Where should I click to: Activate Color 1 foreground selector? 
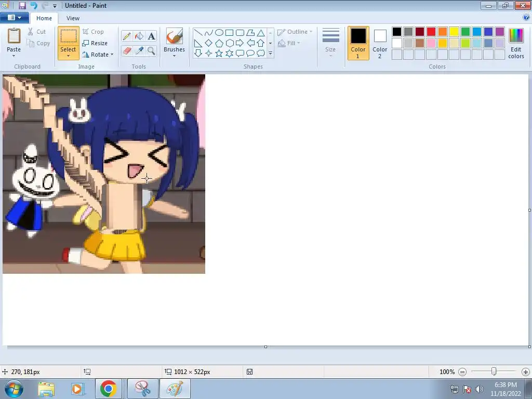pyautogui.click(x=358, y=43)
